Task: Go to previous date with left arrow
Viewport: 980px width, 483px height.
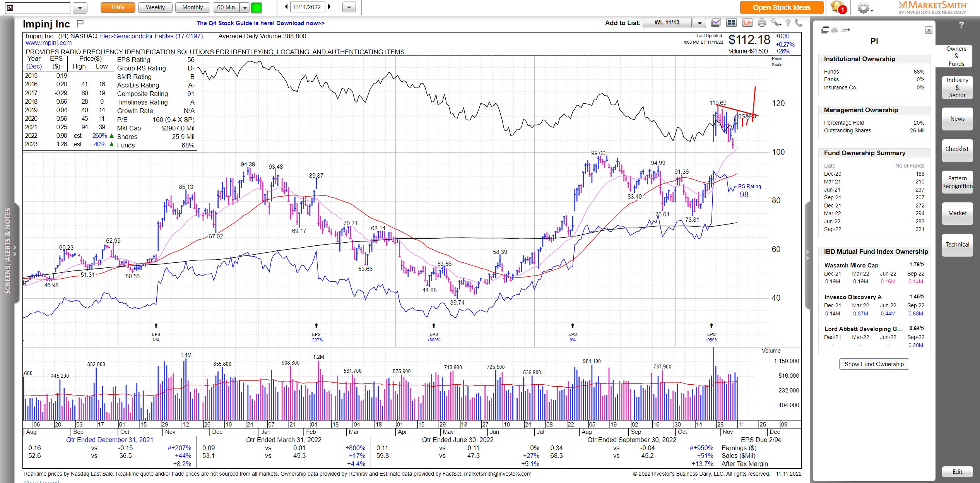Action: pos(286,7)
